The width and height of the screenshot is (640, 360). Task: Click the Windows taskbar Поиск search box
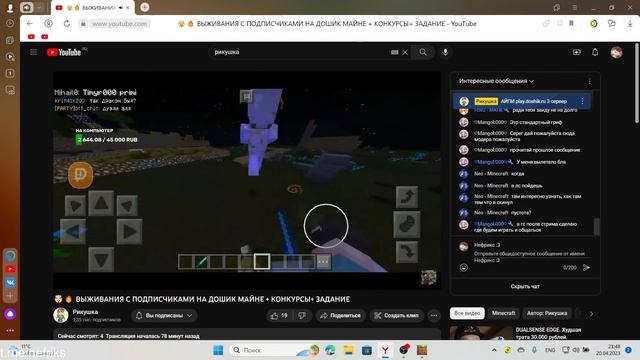274,350
